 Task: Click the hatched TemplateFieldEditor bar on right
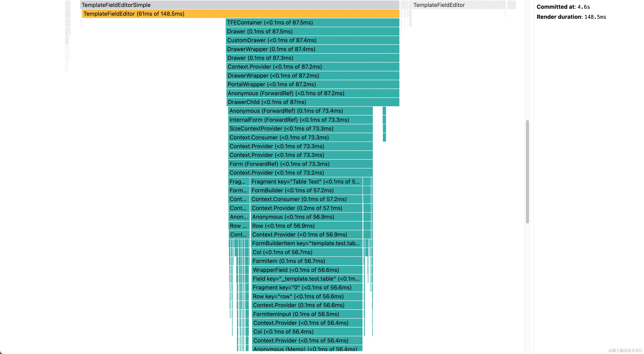coord(459,5)
